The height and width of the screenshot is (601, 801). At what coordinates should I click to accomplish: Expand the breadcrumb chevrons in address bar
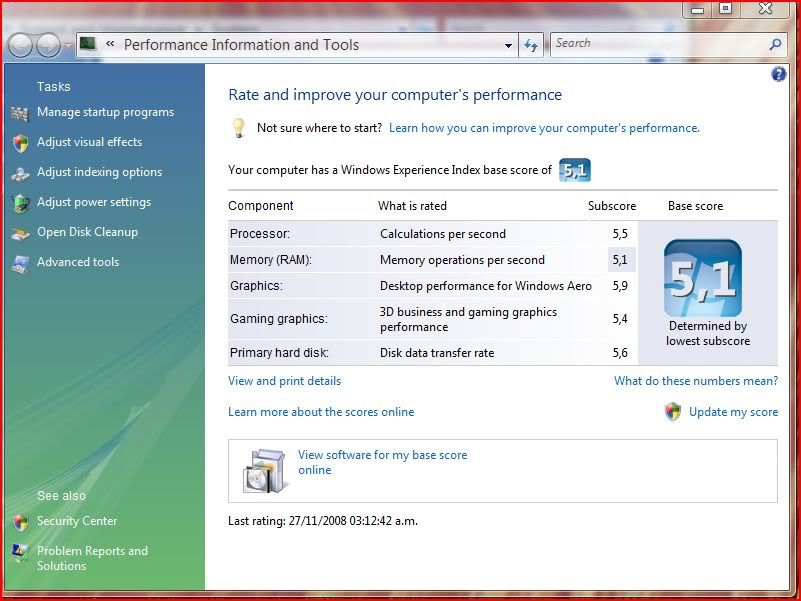pyautogui.click(x=110, y=44)
